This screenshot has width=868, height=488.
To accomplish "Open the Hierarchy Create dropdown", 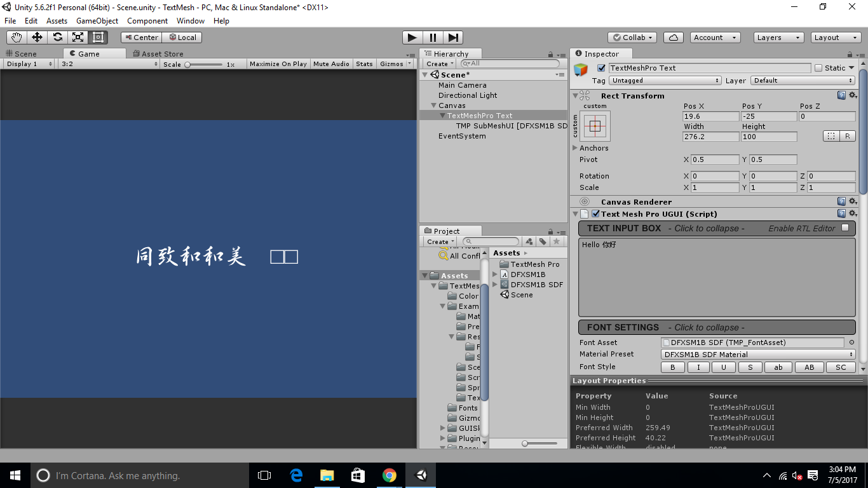I will coord(440,64).
